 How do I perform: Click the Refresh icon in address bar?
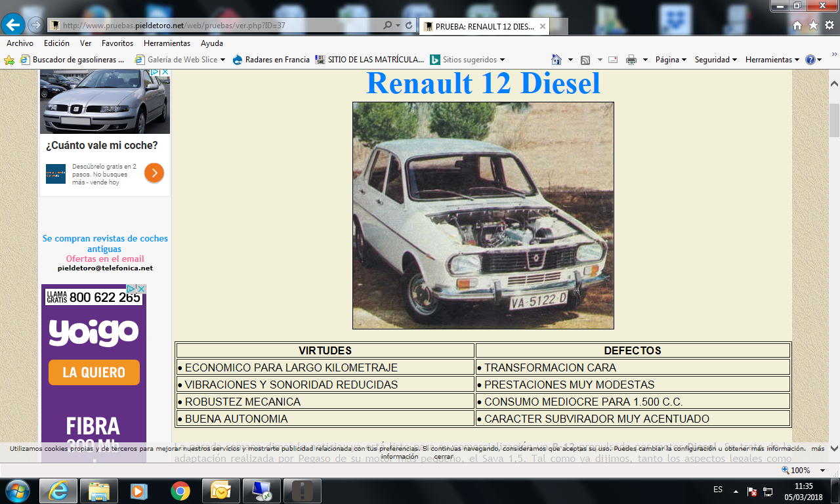pos(409,26)
